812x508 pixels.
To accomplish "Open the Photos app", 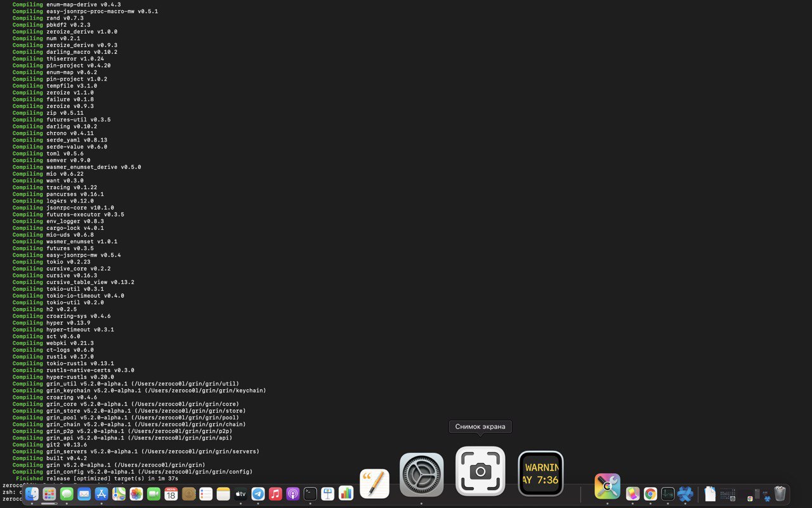I will (136, 493).
